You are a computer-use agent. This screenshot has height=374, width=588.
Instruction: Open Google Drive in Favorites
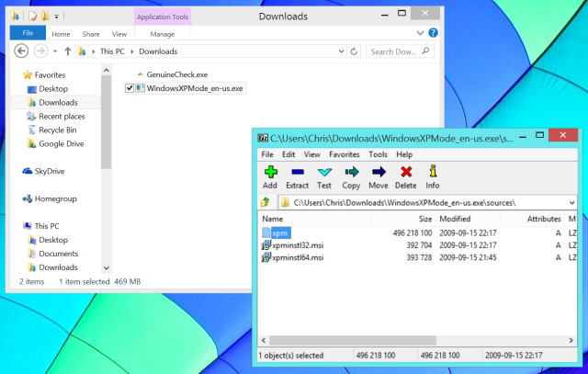coord(62,143)
